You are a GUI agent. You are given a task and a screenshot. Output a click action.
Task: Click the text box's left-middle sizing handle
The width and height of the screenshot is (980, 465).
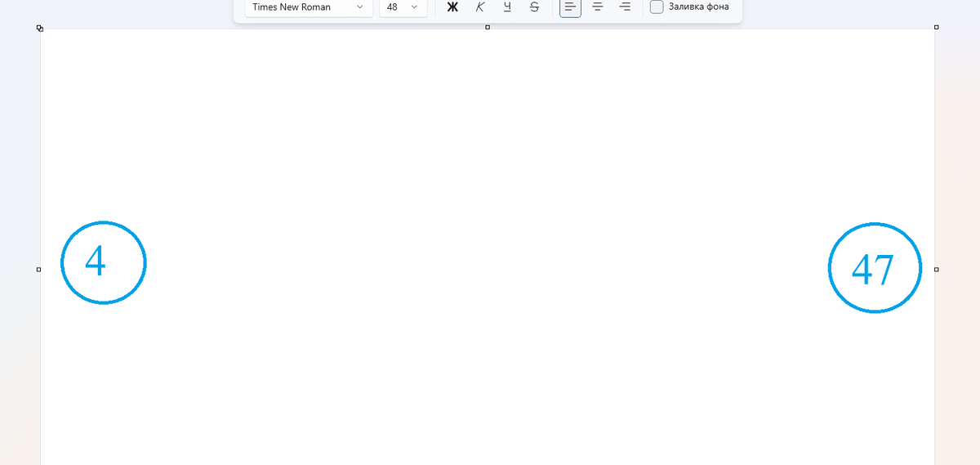pyautogui.click(x=38, y=269)
